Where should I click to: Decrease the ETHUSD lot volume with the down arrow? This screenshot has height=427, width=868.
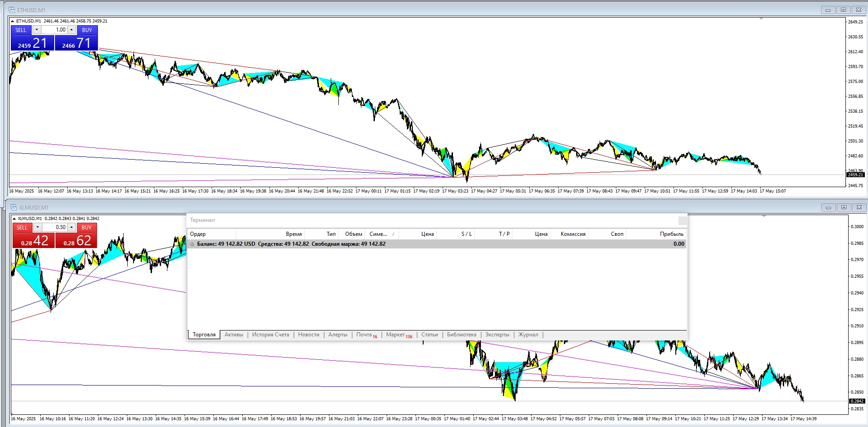point(37,30)
